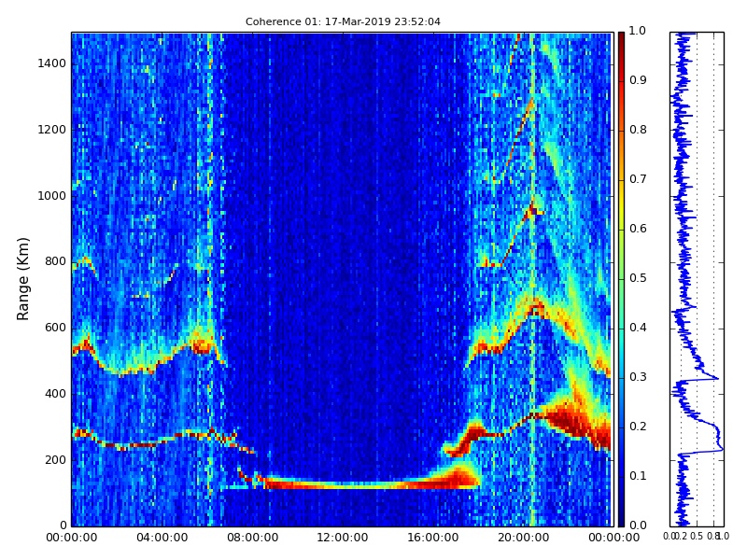Select the 08:00:00 time tick label
The width and height of the screenshot is (747, 560).
(x=252, y=538)
